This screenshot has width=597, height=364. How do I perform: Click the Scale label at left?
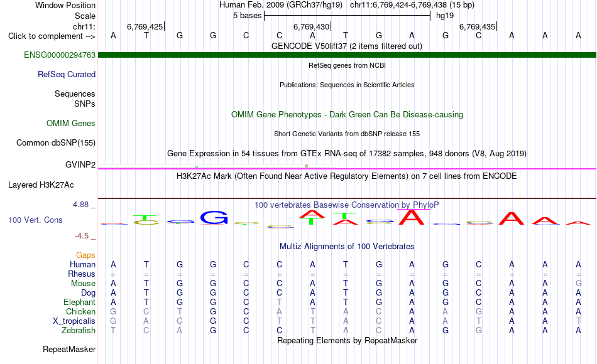pos(85,16)
